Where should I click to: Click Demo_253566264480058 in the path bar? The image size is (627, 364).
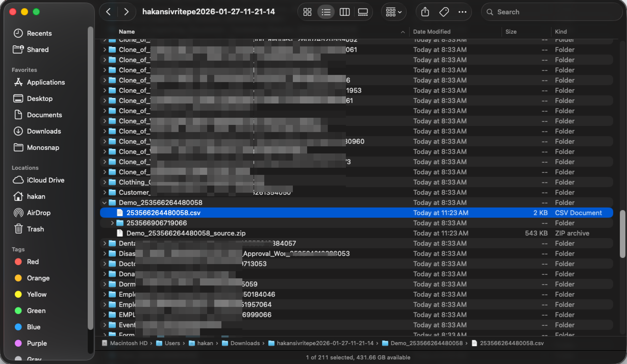click(422, 343)
